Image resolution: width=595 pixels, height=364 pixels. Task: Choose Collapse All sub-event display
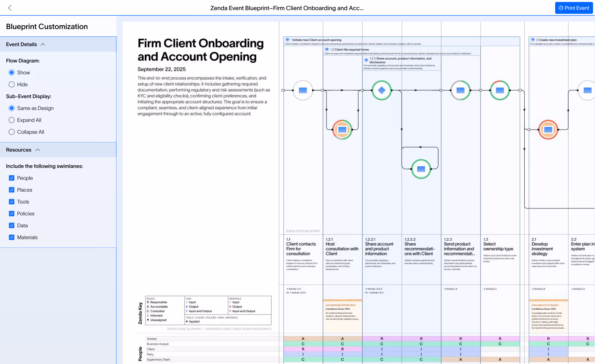click(x=12, y=132)
